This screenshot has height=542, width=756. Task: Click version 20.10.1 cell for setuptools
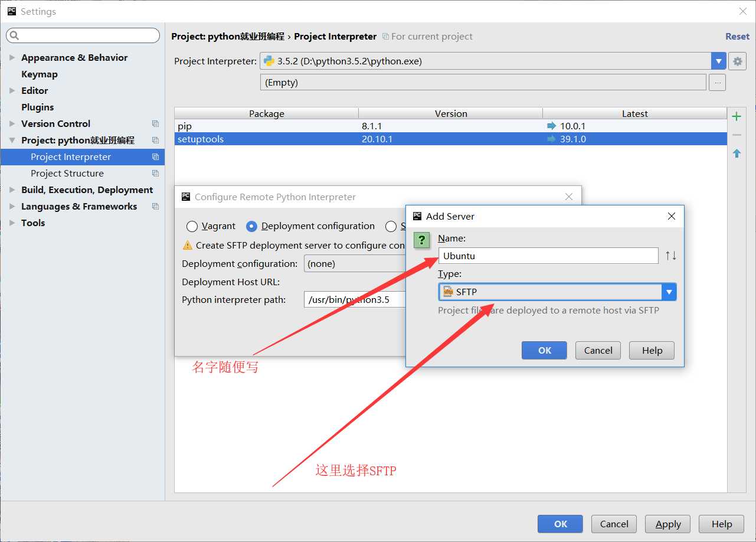coord(377,139)
